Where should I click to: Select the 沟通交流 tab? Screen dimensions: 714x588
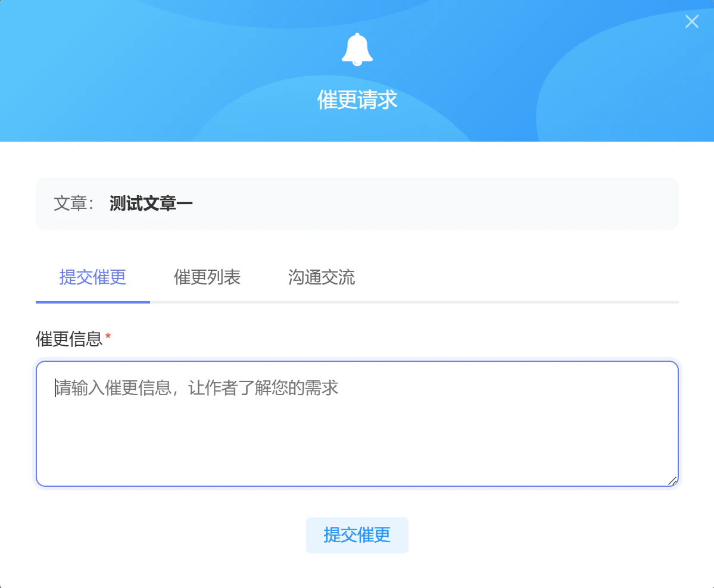pyautogui.click(x=322, y=277)
